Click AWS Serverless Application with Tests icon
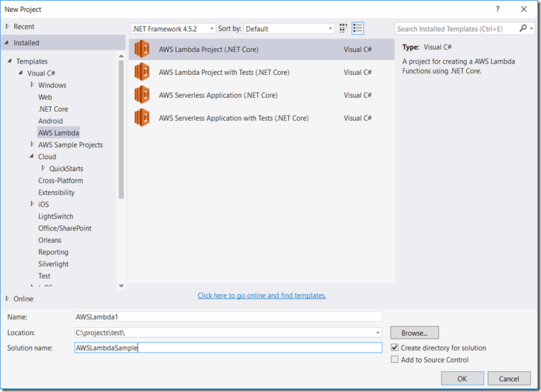 pos(142,118)
